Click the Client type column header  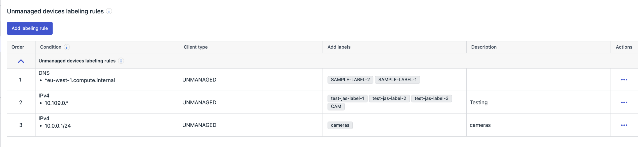195,47
